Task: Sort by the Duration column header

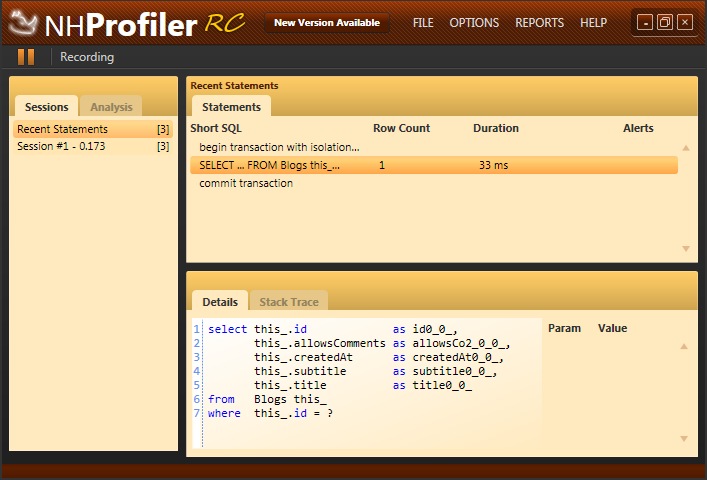Action: click(x=496, y=128)
